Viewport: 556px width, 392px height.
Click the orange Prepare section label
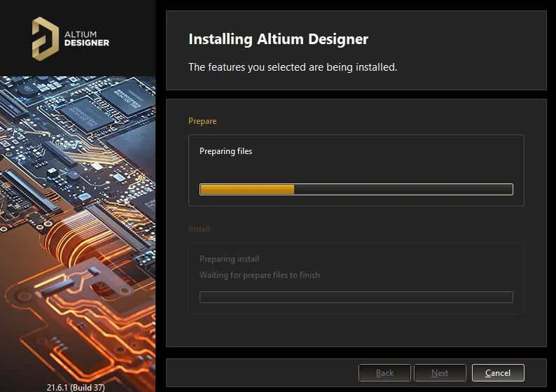[202, 121]
